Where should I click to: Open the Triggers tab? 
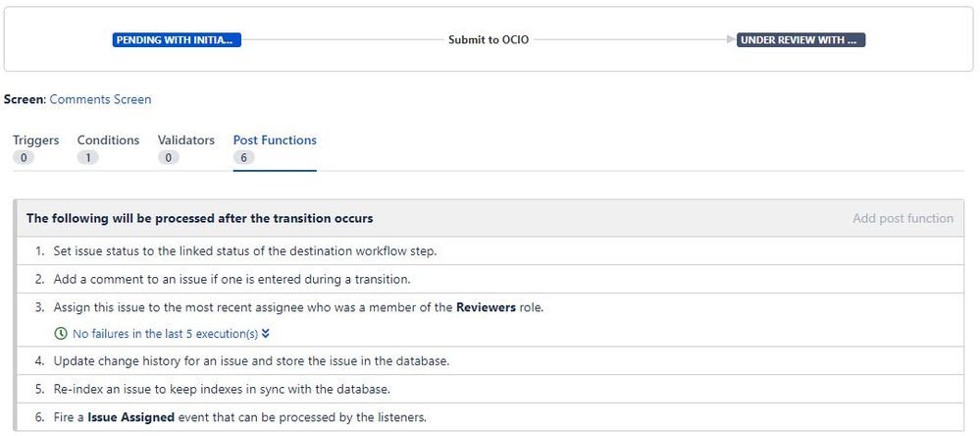click(35, 140)
